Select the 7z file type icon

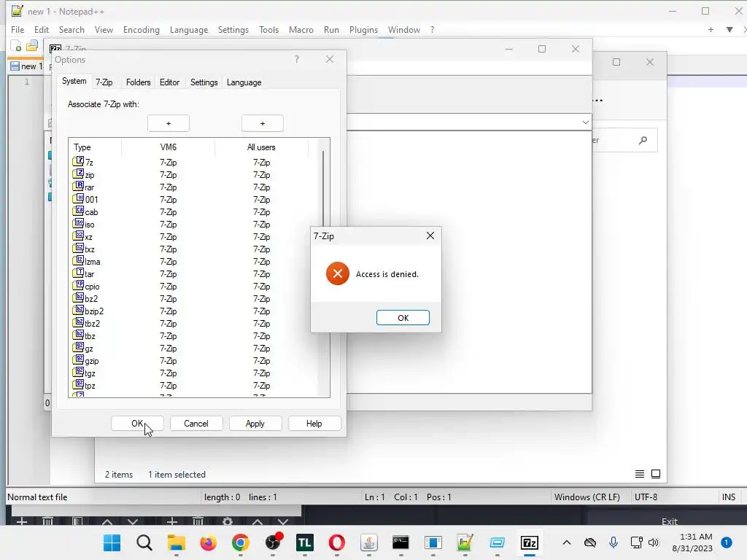[x=78, y=161]
